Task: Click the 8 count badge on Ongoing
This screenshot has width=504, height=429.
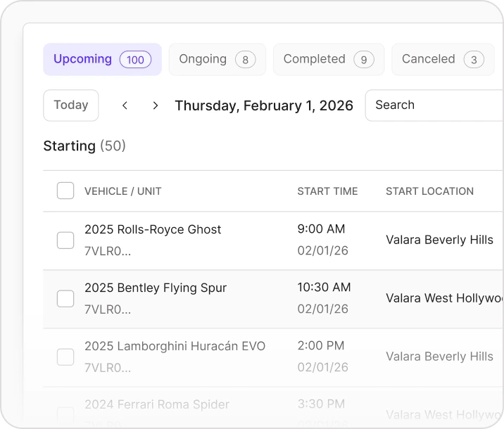Action: (245, 60)
